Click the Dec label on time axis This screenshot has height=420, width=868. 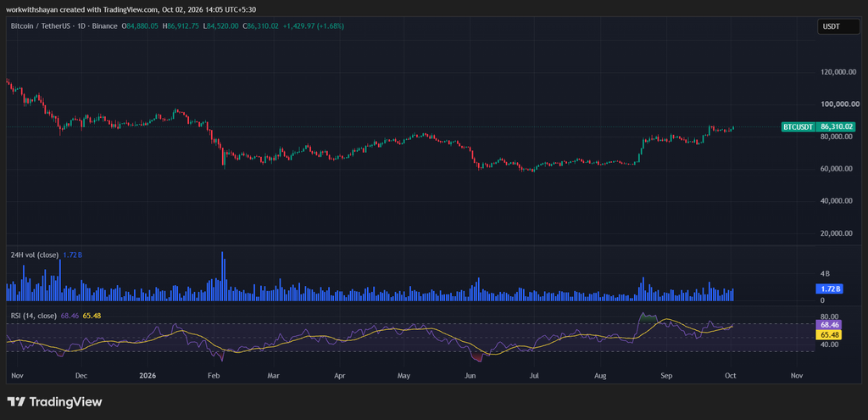[x=81, y=376]
